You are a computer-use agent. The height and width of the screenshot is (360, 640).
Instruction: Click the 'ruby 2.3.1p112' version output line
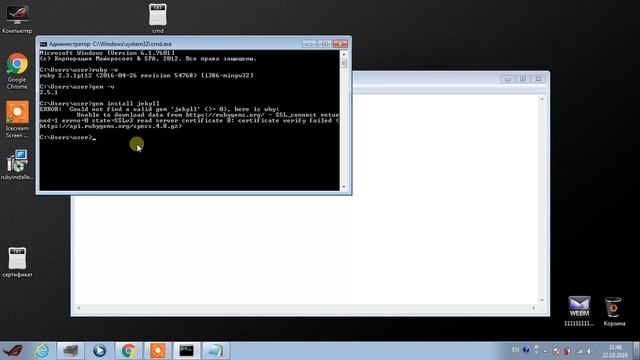tap(147, 76)
